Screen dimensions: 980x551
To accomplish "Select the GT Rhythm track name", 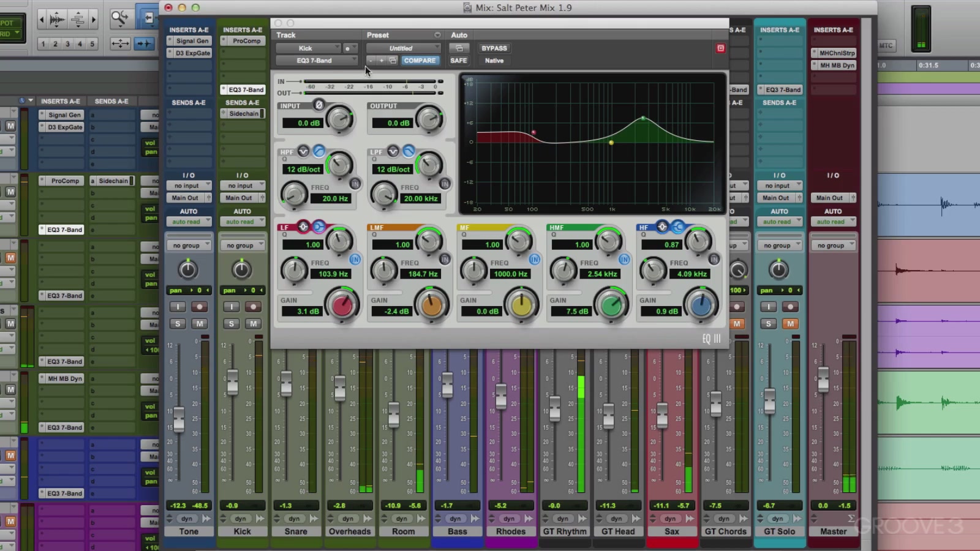I will (x=565, y=531).
